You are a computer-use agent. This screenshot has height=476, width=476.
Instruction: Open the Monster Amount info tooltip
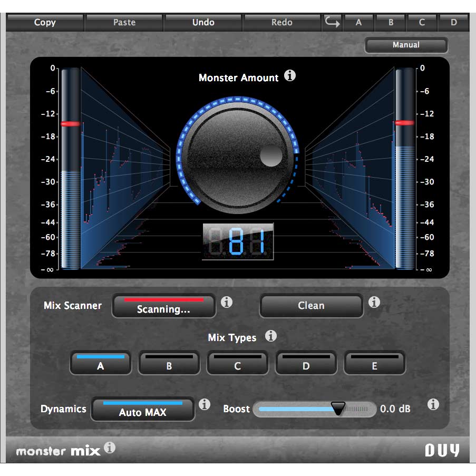click(x=289, y=75)
